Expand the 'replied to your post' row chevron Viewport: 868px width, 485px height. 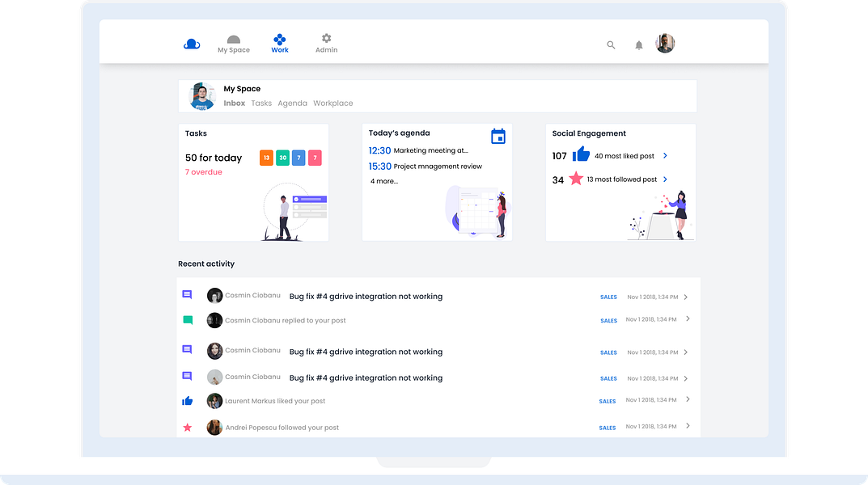[x=688, y=319]
